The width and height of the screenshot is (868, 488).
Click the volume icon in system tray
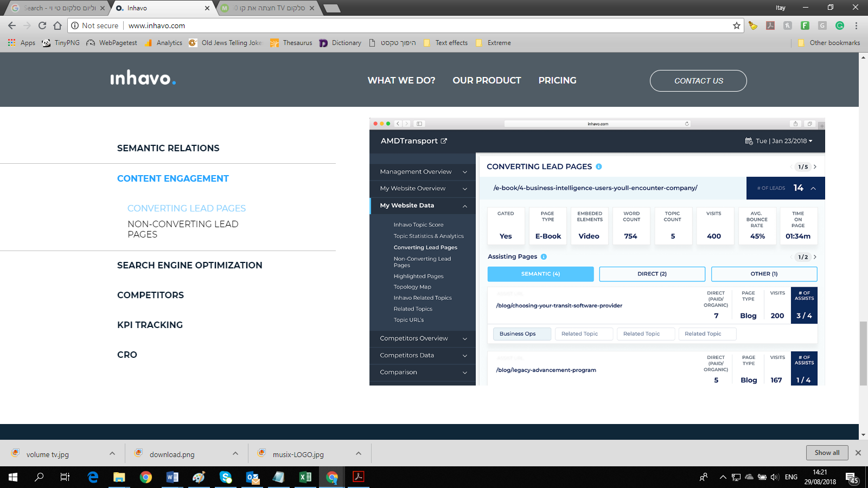[x=775, y=477]
